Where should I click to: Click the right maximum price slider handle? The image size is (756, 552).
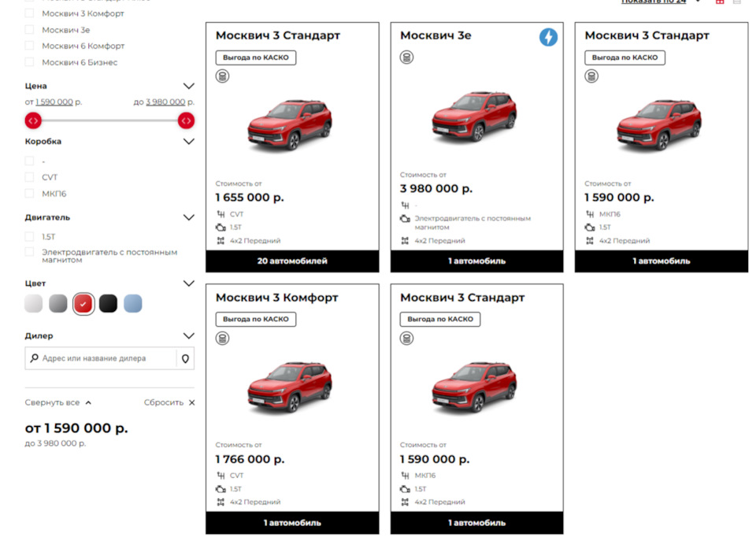pos(186,120)
